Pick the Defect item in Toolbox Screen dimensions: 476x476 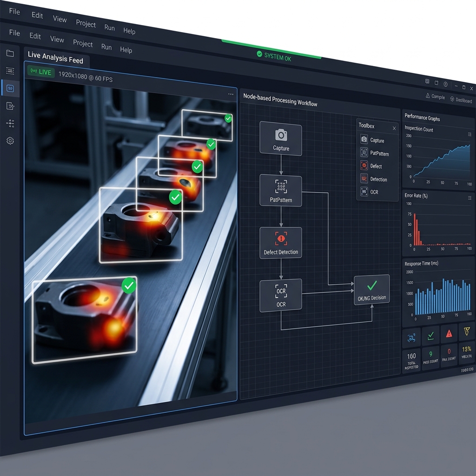[x=371, y=166]
